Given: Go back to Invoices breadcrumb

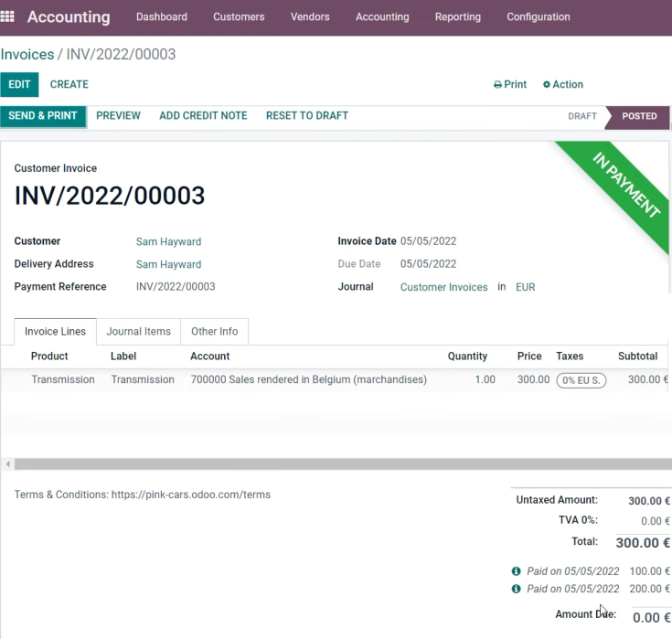Looking at the screenshot, I should coord(27,55).
